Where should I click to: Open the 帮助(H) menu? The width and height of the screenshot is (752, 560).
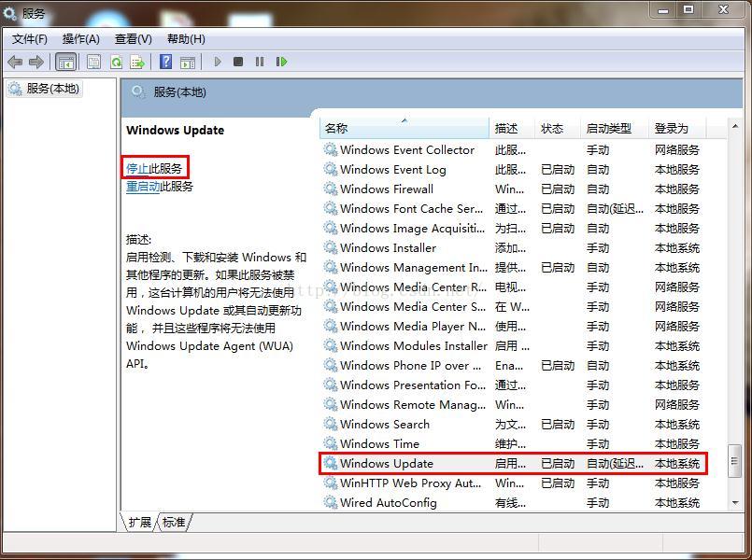(186, 39)
